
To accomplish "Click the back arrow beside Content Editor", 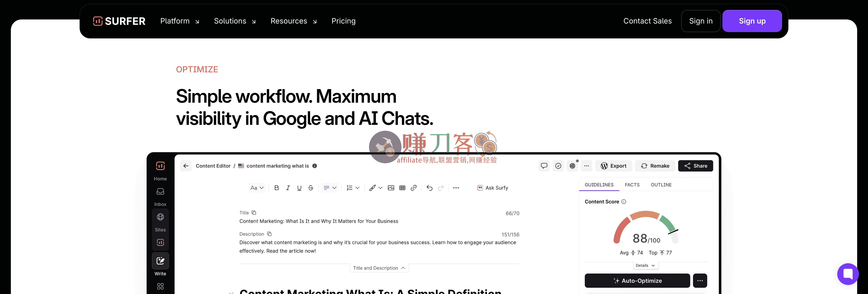I will point(186,166).
